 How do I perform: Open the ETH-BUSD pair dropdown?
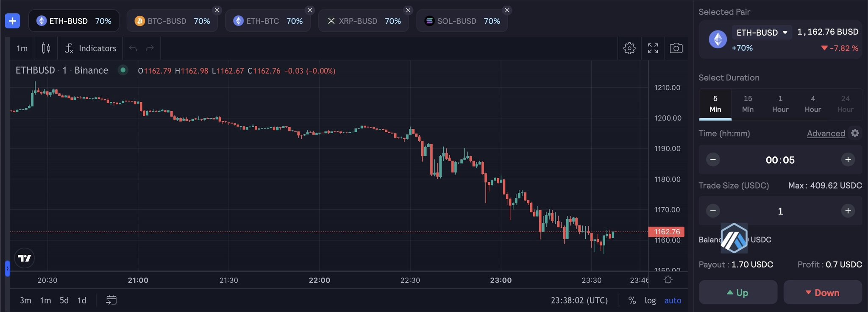(x=761, y=32)
